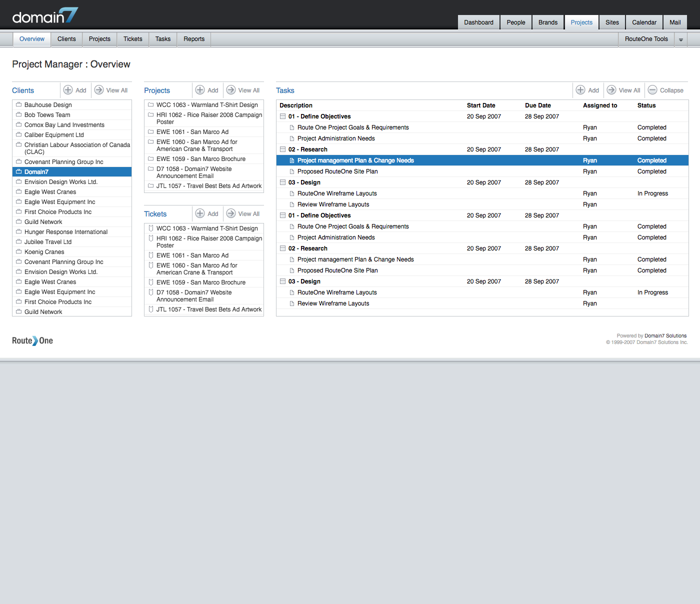Image resolution: width=700 pixels, height=604 pixels.
Task: Click the View All arrow icon in Tasks panel
Action: pyautogui.click(x=611, y=90)
